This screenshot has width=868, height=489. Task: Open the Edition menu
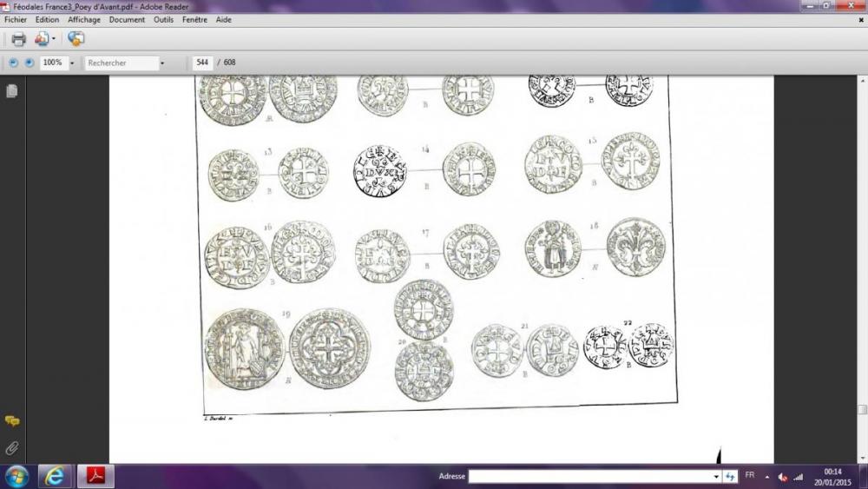(x=47, y=19)
